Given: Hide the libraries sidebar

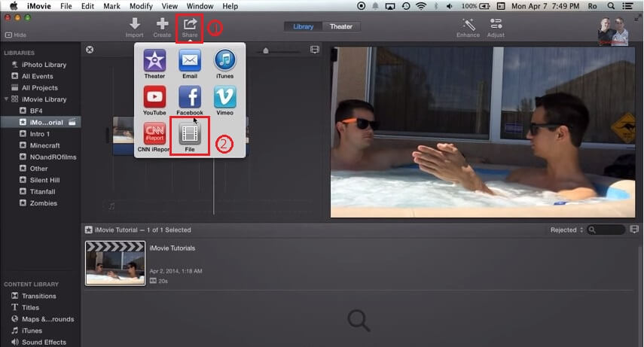Looking at the screenshot, I should [16, 35].
